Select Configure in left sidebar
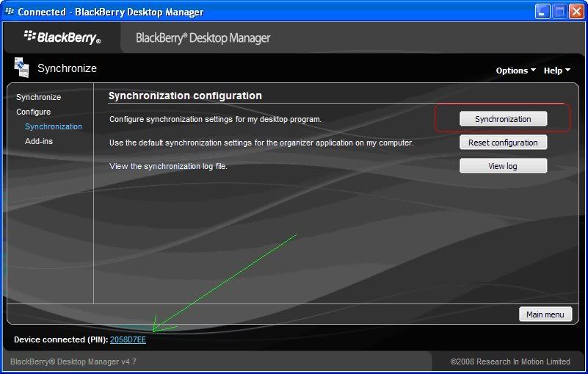Image resolution: width=588 pixels, height=374 pixels. click(33, 112)
